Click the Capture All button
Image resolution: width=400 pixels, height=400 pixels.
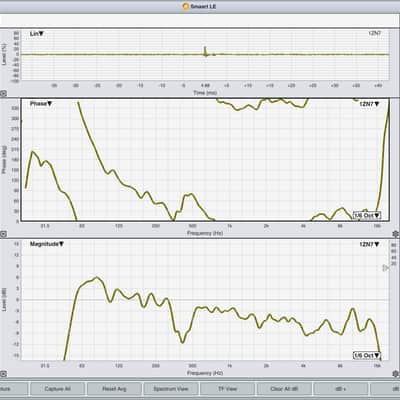point(57,389)
